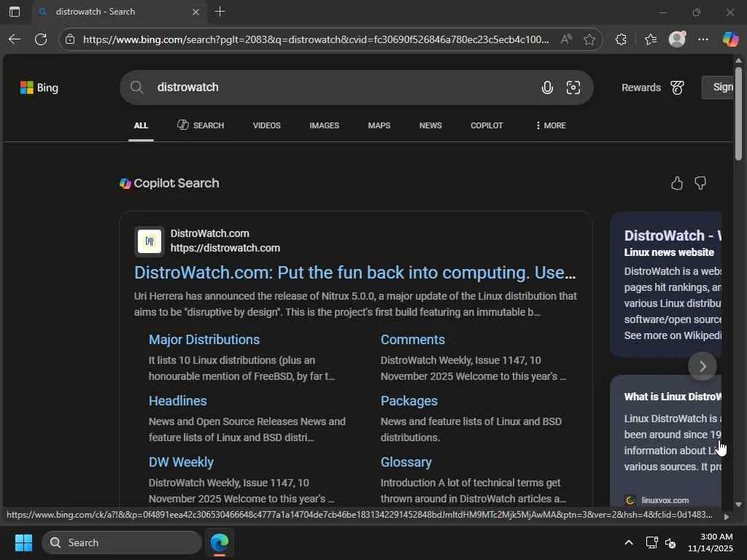
Task: Open the linuxvox.com source link
Action: click(x=658, y=500)
